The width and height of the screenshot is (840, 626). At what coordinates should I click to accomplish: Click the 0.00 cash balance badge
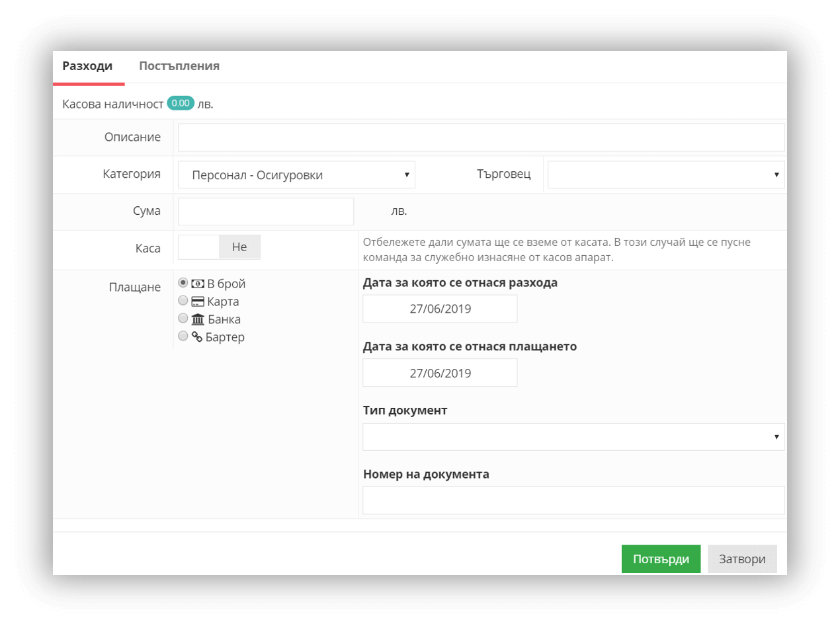(x=181, y=103)
